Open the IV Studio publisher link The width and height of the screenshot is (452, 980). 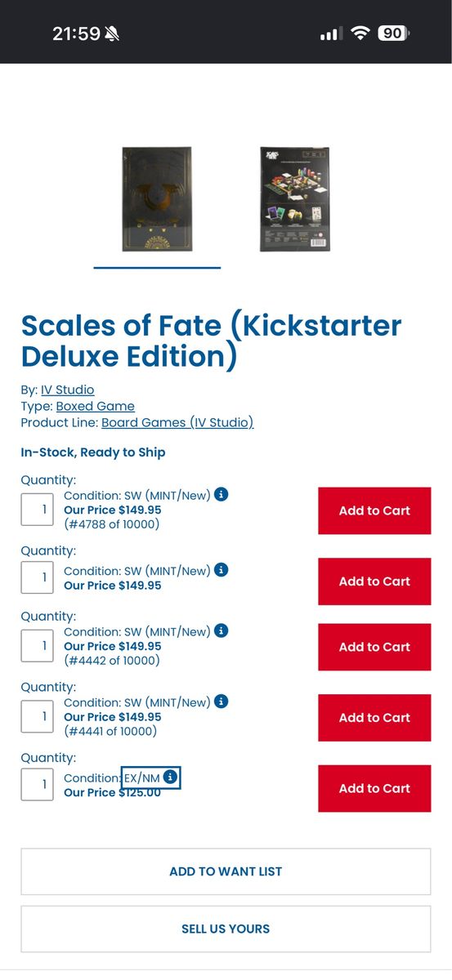click(68, 390)
